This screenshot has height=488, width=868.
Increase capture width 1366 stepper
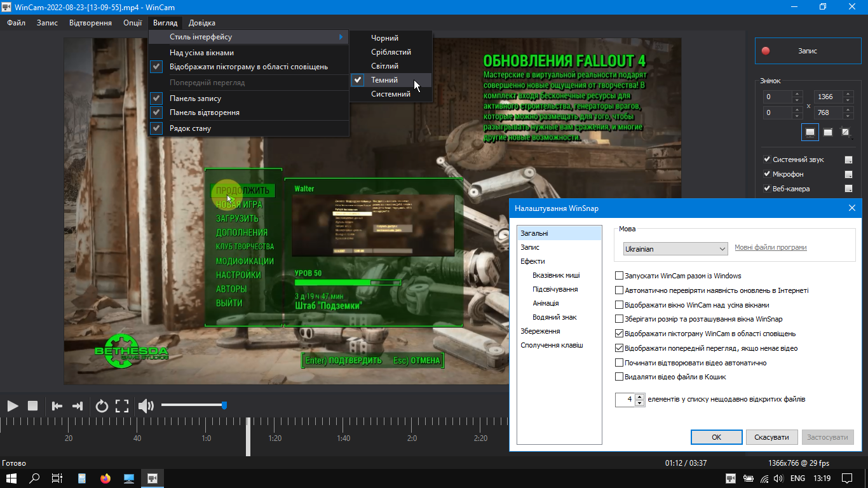(x=848, y=94)
